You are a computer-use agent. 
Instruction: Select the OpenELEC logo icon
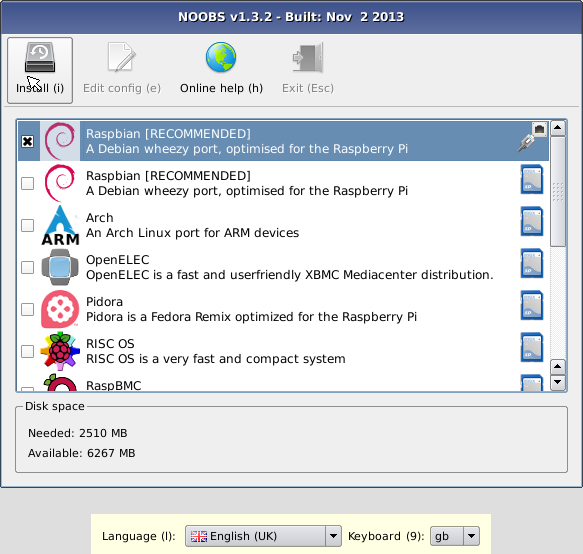point(60,267)
